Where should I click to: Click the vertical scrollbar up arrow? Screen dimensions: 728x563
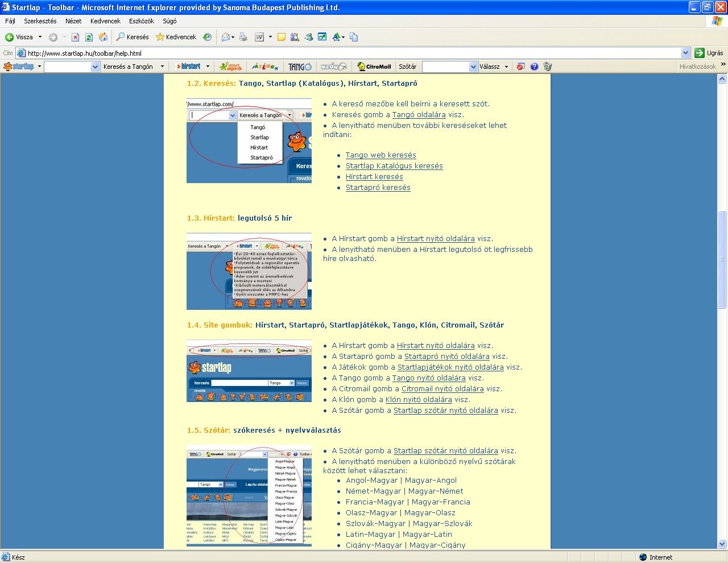coord(722,79)
